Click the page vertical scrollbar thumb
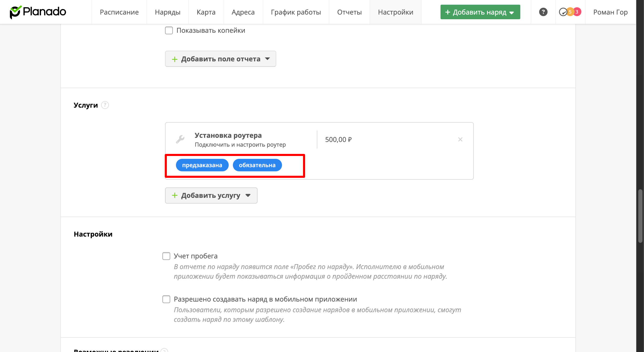 point(640,216)
